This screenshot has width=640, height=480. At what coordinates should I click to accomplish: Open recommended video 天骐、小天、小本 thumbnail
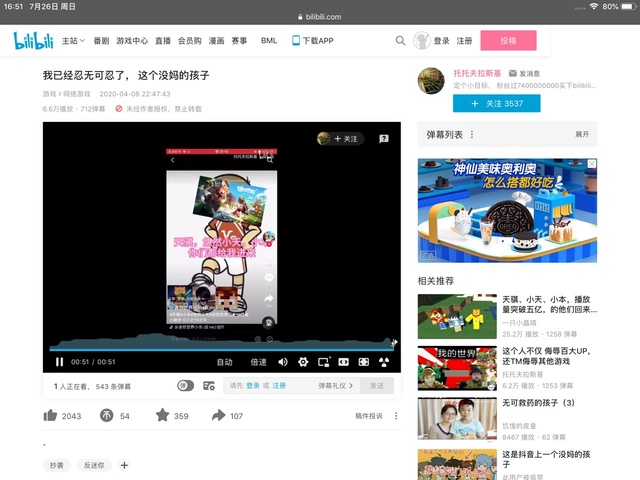click(457, 316)
